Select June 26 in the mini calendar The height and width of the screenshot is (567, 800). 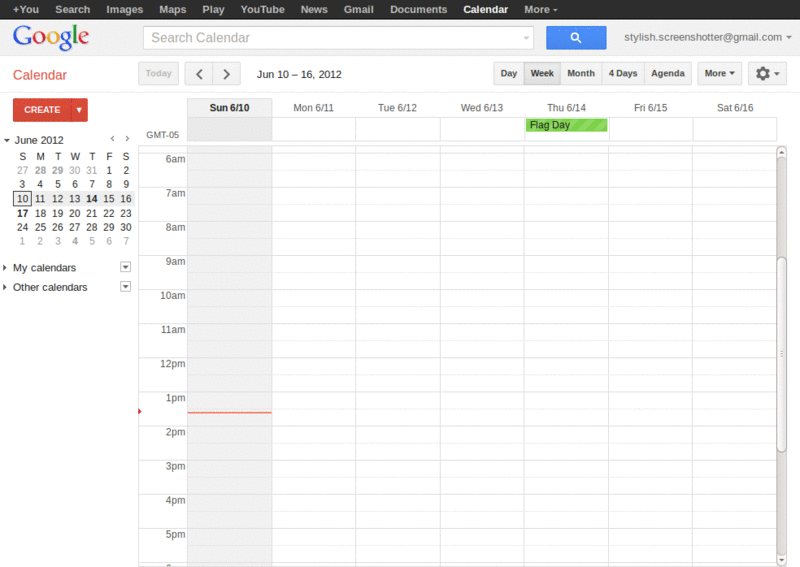pos(58,227)
